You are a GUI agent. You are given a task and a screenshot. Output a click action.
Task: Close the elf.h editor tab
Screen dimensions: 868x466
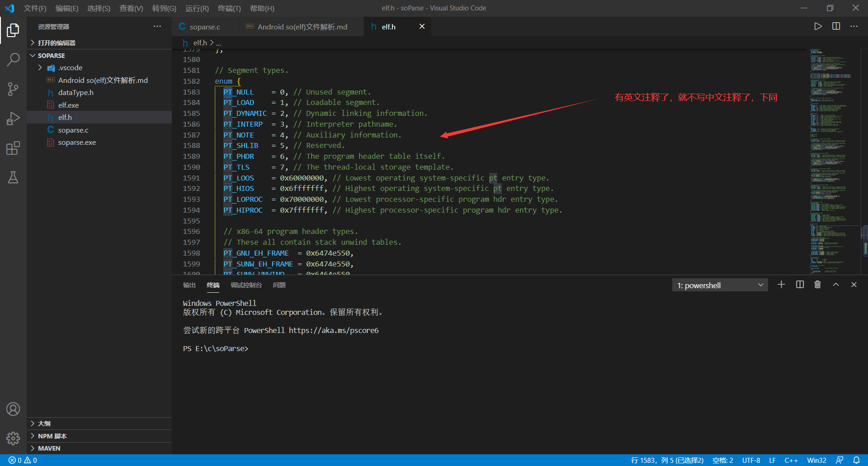click(422, 27)
